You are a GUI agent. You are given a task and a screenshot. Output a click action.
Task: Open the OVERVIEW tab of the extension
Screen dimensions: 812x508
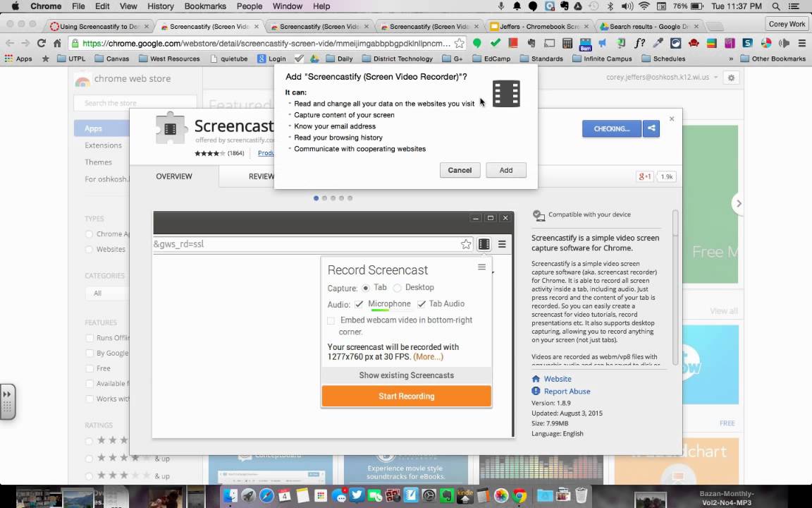[x=174, y=176]
